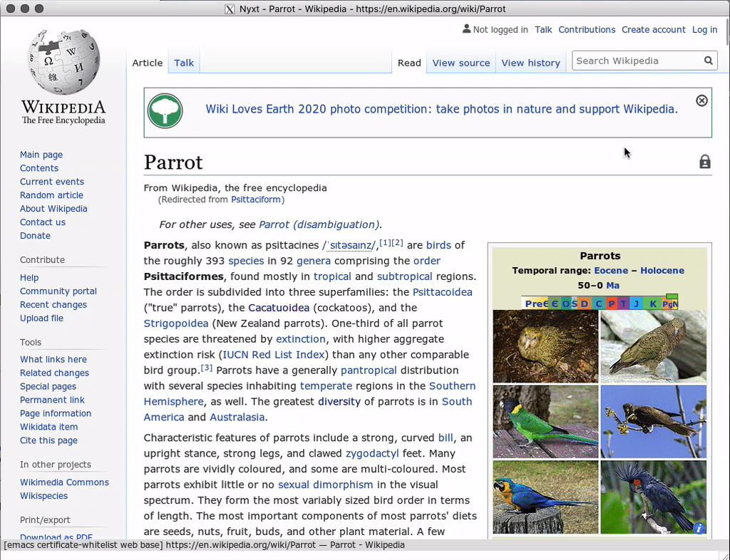Open the user Talk link at top

click(x=543, y=30)
